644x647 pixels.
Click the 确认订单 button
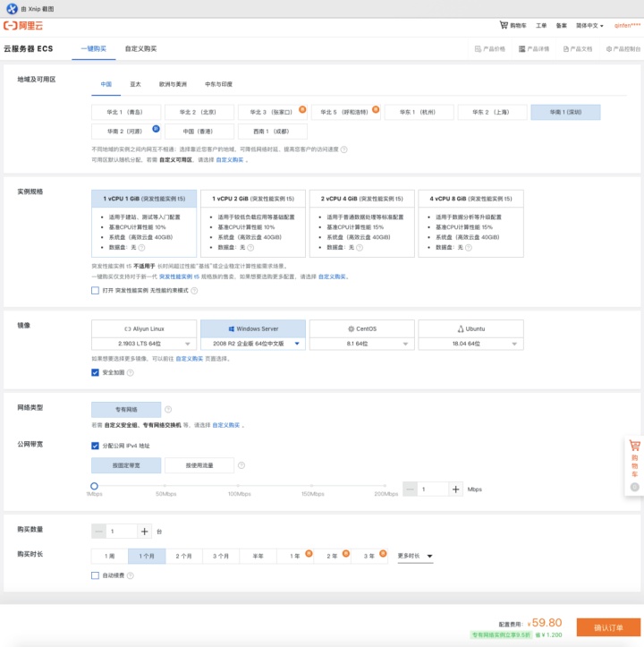(x=608, y=627)
